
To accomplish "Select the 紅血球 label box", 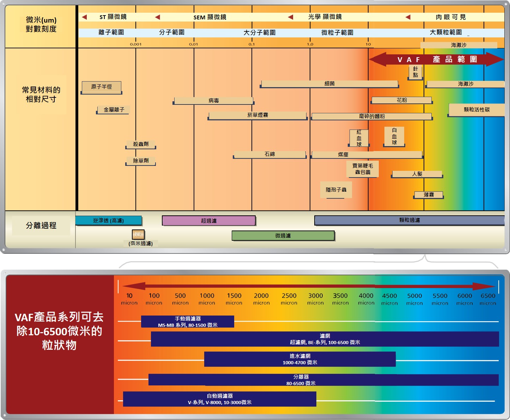I will point(359,138).
